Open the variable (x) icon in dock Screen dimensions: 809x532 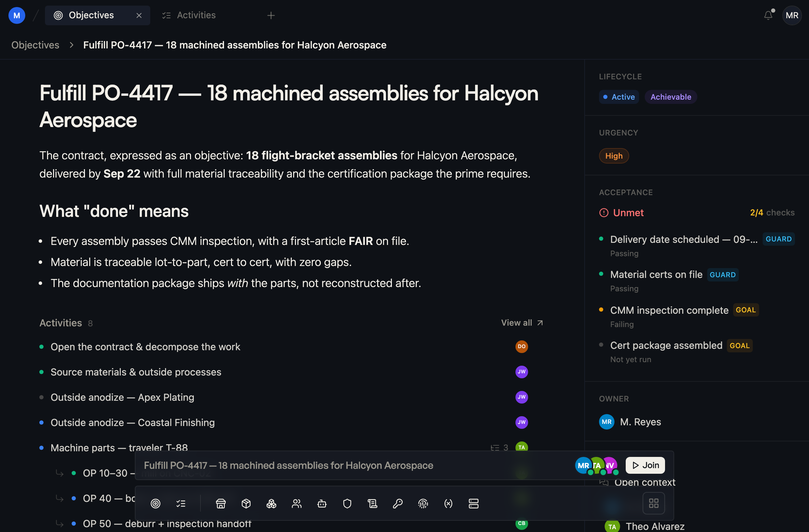[448, 504]
